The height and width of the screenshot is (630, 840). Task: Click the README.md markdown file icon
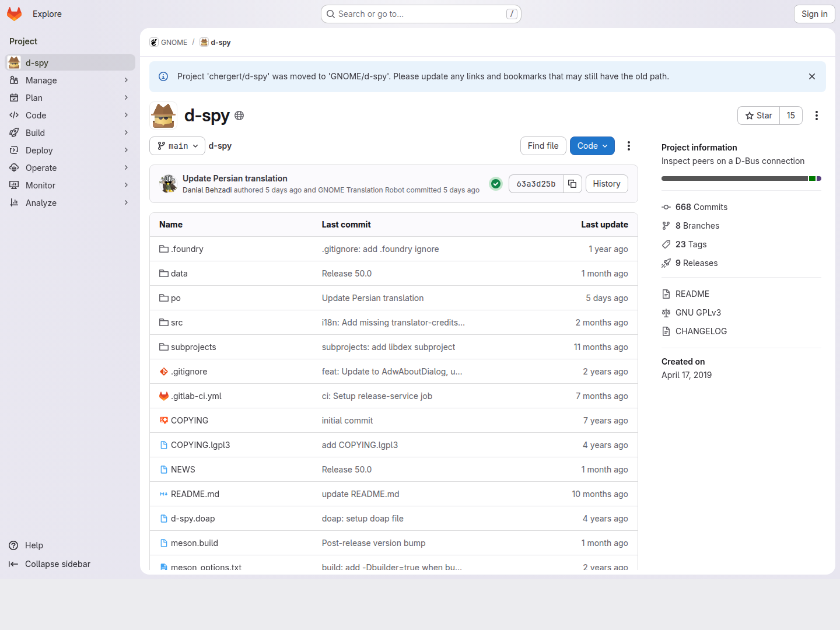(164, 494)
